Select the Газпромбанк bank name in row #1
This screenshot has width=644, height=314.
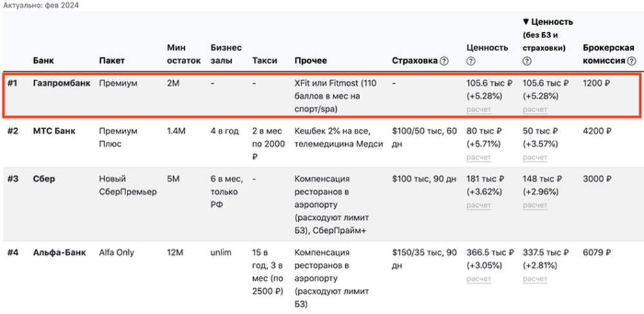tap(61, 83)
